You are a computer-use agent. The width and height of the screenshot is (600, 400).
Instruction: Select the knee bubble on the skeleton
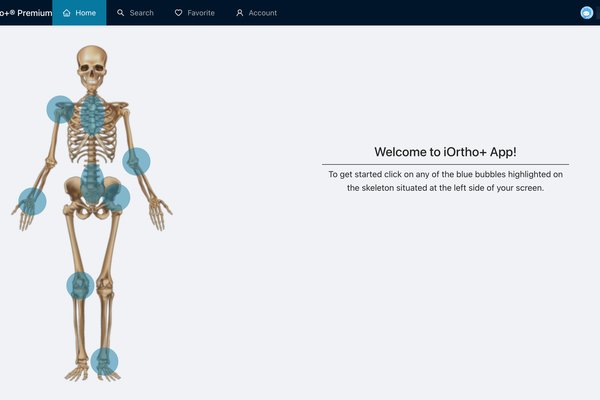click(80, 286)
